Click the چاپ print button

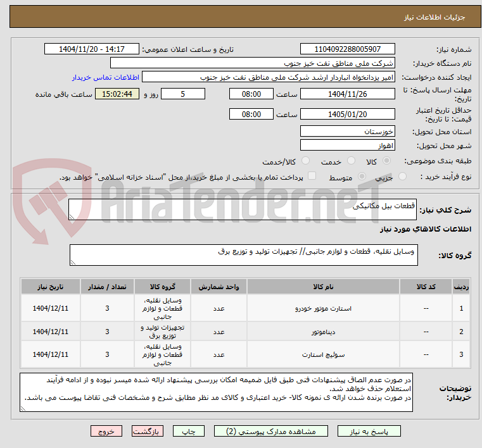[x=189, y=431]
